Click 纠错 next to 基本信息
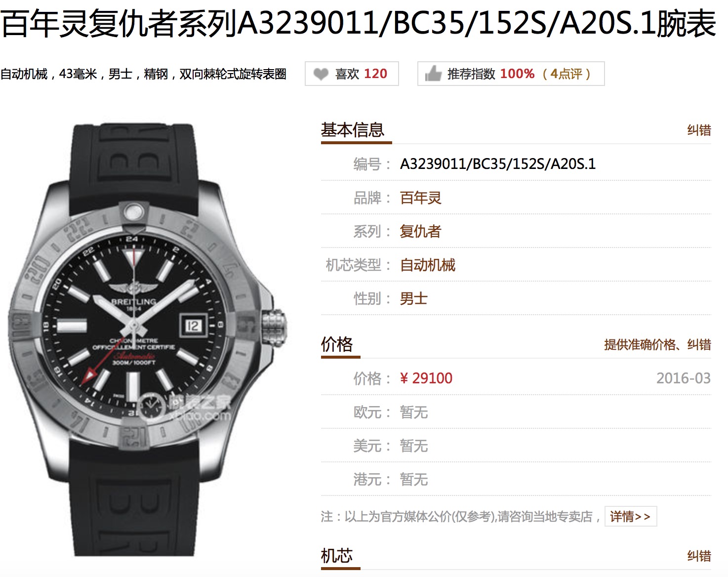Screen dimensions: 728x577 699,130
